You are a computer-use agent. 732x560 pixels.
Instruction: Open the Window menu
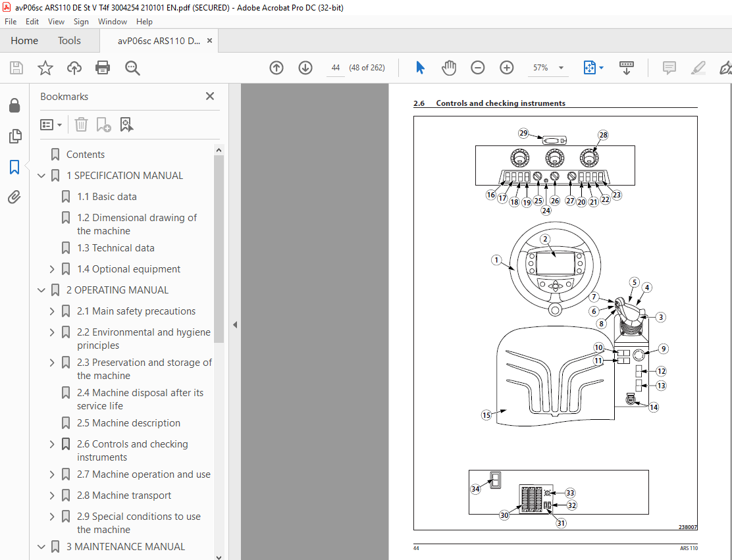click(112, 22)
